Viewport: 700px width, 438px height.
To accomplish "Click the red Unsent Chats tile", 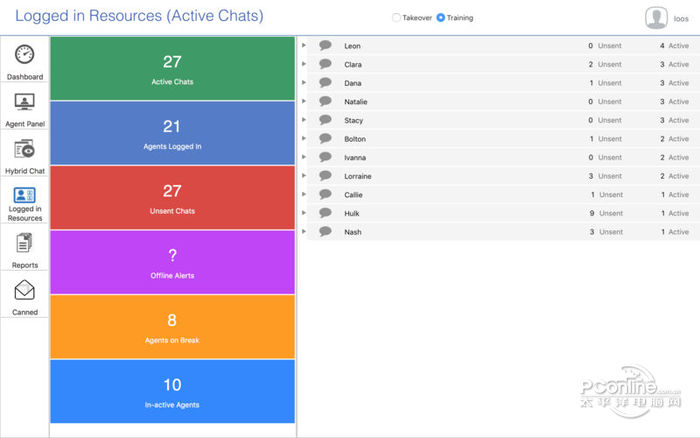I will coord(172,197).
